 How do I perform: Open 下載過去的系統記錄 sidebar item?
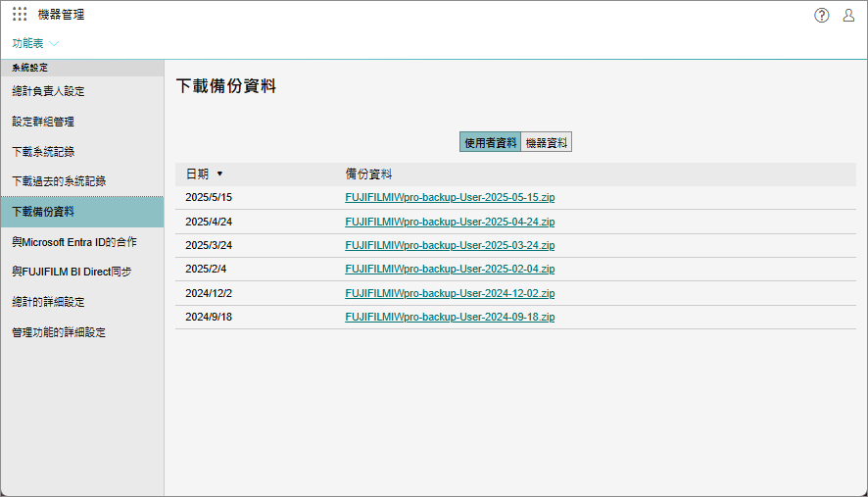(x=59, y=181)
